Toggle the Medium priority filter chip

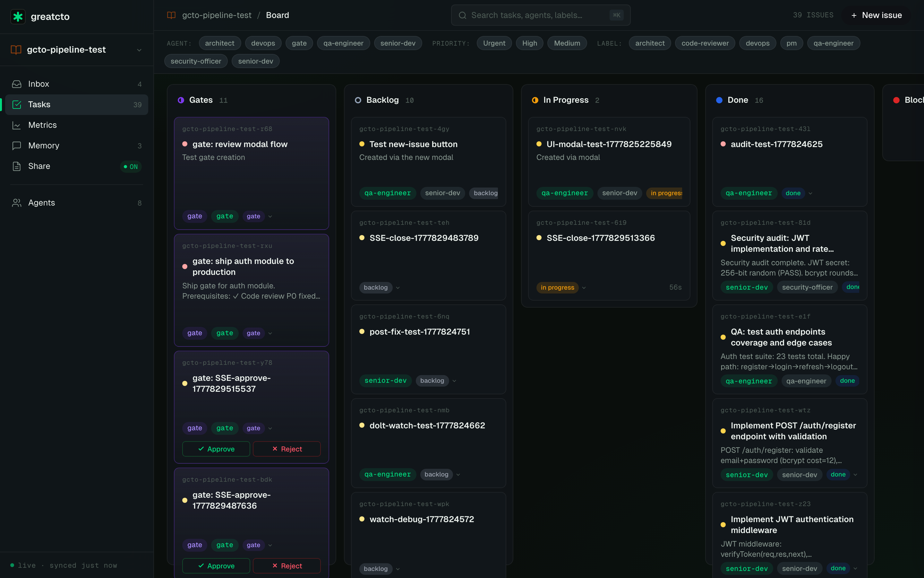[567, 43]
